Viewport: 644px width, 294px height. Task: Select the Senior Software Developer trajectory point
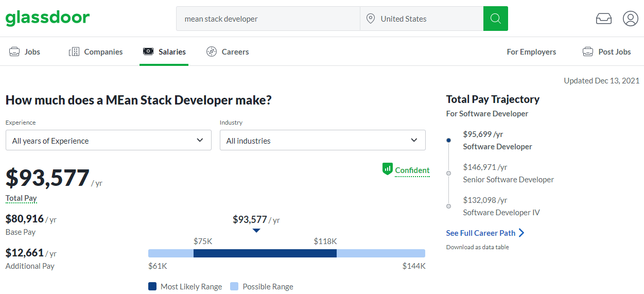(448, 174)
